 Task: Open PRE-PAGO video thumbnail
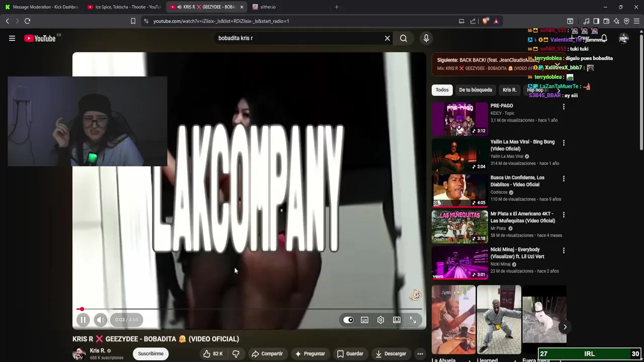coord(460,119)
